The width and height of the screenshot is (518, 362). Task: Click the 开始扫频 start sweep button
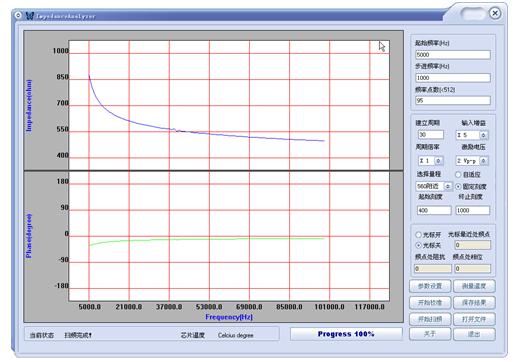pos(430,319)
